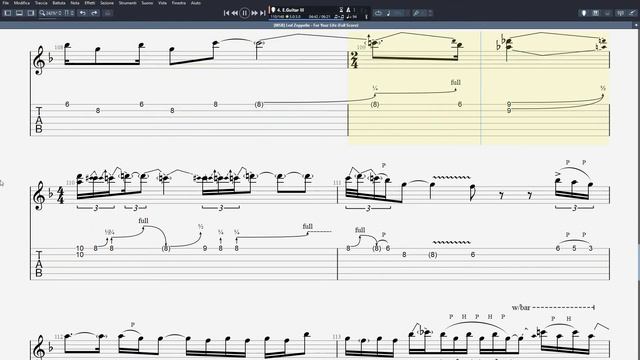Toggle the edition palette panel
The width and height of the screenshot is (640, 360).
(x=8, y=13)
